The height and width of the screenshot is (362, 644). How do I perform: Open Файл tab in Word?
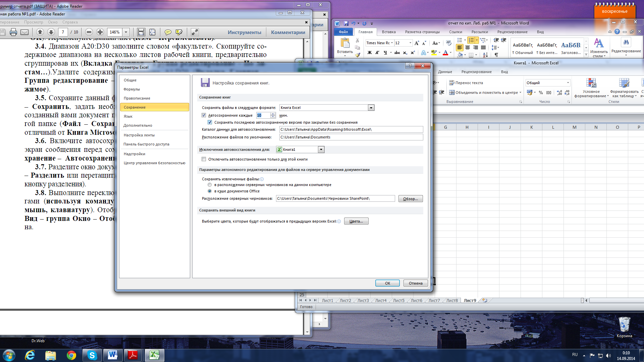[343, 32]
